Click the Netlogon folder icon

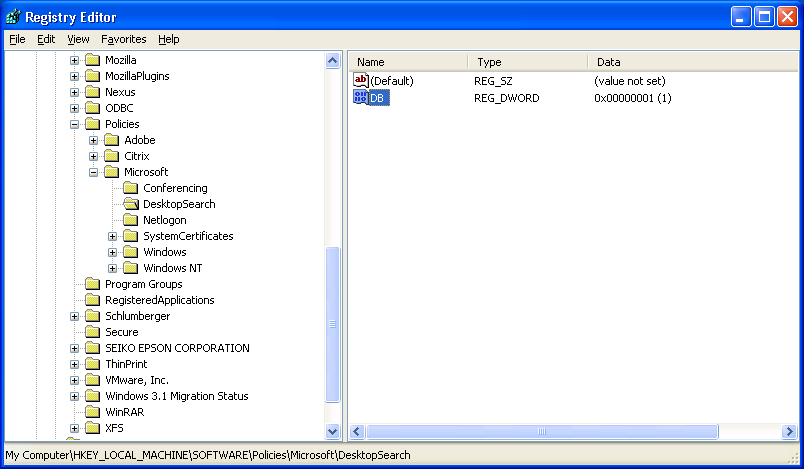[x=131, y=220]
